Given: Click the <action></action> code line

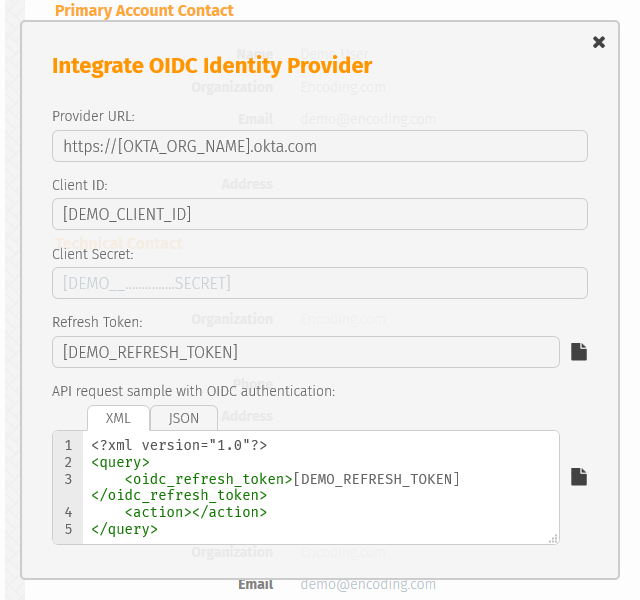Looking at the screenshot, I should click(x=196, y=512).
